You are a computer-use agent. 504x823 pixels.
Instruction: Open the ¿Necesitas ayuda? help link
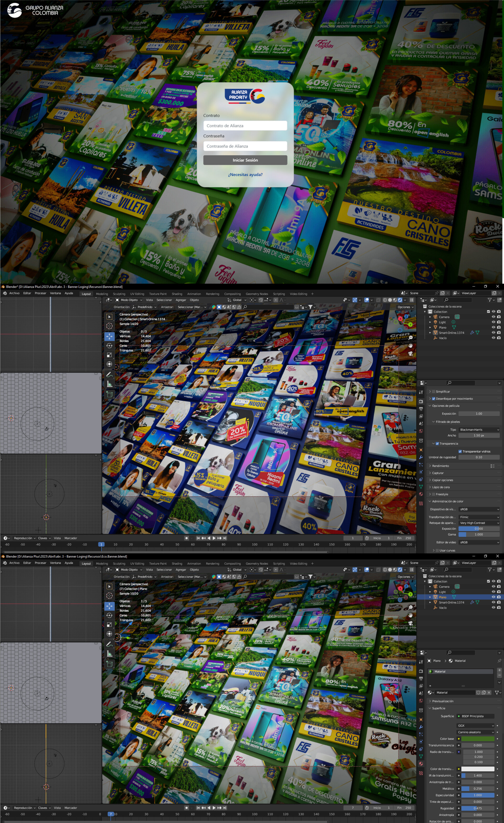tap(245, 174)
